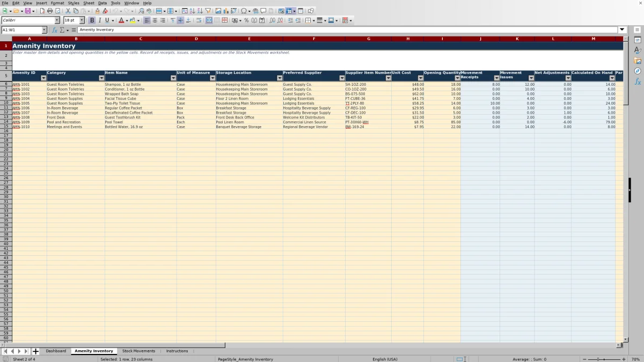The image size is (644, 362).
Task: Open Find and Replace icon
Action: click(x=141, y=11)
